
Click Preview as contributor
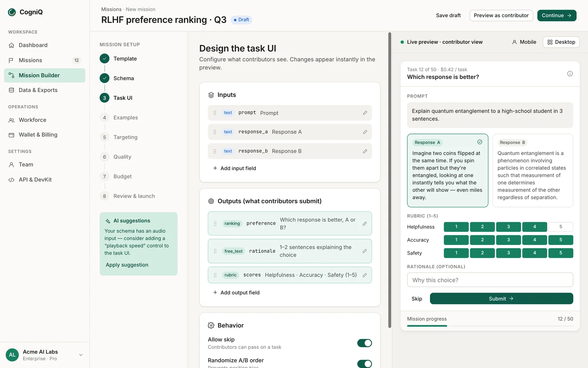pyautogui.click(x=501, y=15)
